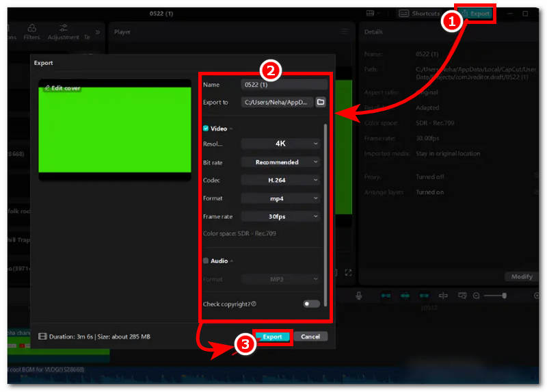Viewport: 547px width, 392px height.
Task: Click the Modify button in Details panel
Action: tap(522, 276)
